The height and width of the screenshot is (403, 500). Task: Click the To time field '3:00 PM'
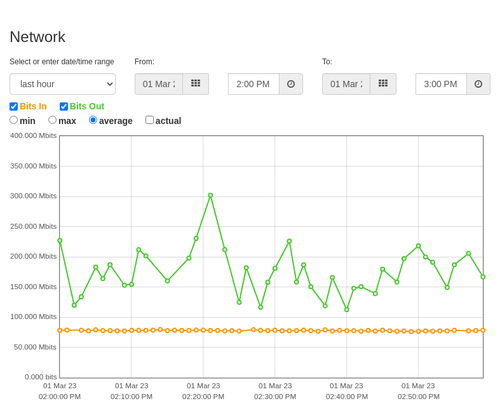441,84
